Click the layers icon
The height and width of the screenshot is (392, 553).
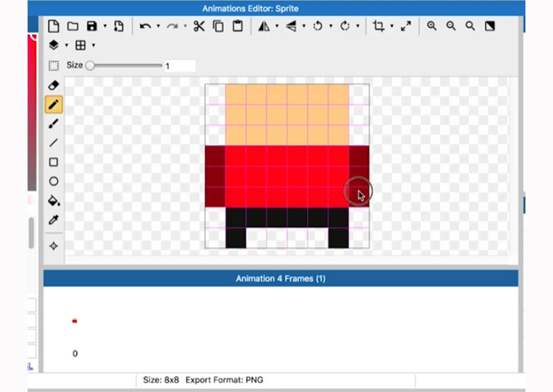click(x=54, y=45)
